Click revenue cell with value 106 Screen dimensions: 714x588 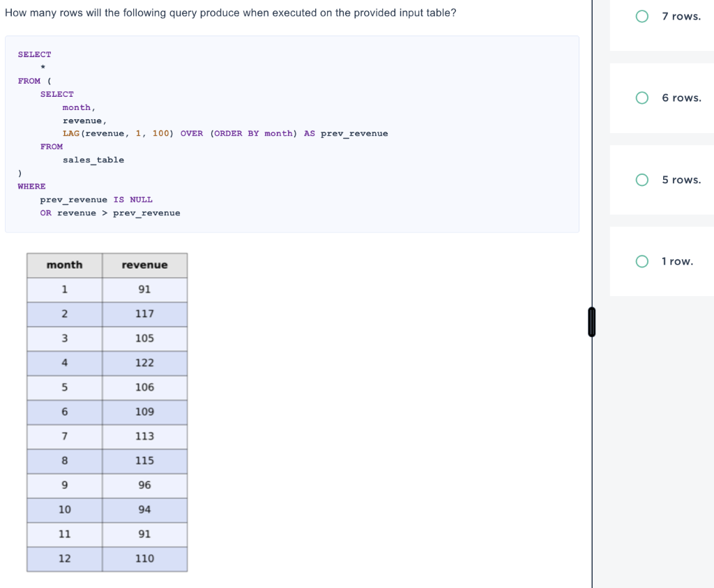pyautogui.click(x=145, y=388)
